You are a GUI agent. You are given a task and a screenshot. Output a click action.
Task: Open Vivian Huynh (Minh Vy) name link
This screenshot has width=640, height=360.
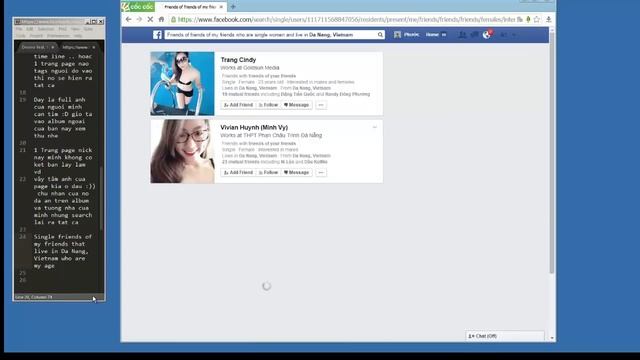254,127
